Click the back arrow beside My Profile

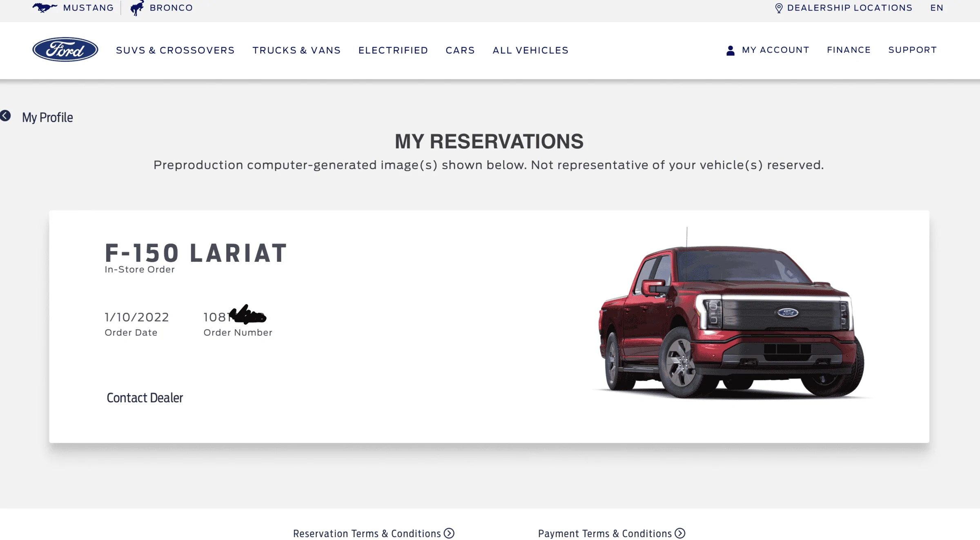coord(5,116)
